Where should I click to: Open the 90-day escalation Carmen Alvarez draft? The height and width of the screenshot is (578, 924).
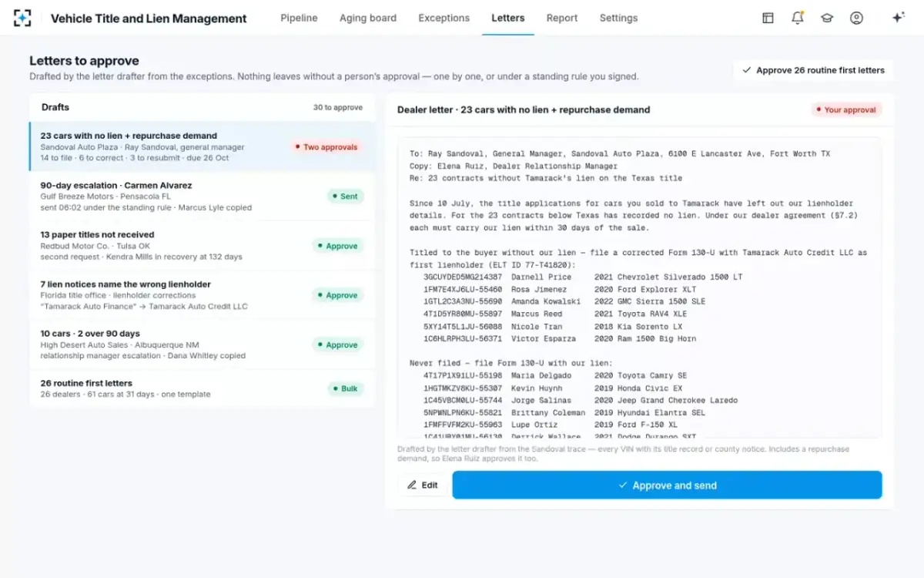(203, 196)
